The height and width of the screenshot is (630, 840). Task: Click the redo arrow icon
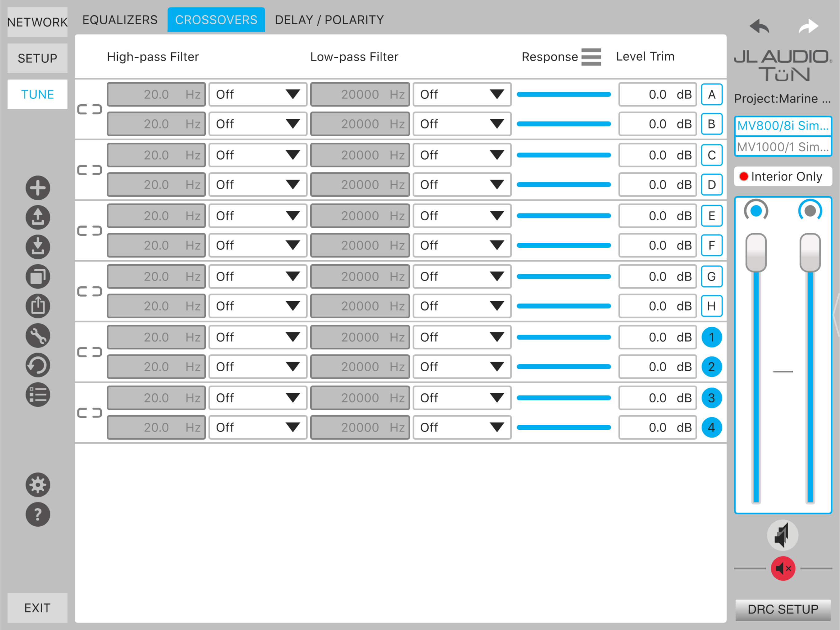pyautogui.click(x=808, y=26)
